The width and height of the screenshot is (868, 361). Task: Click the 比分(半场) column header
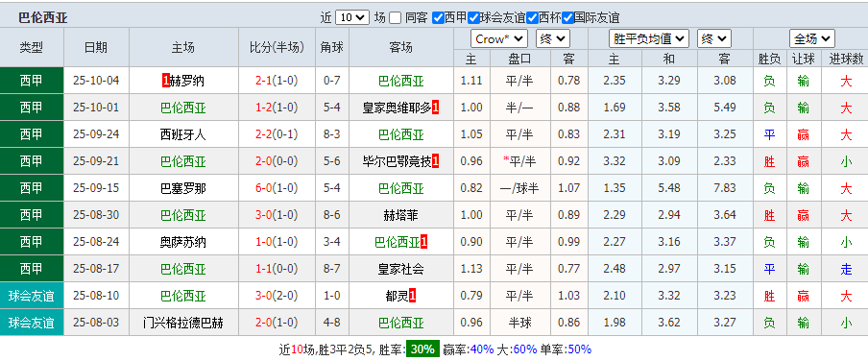277,48
